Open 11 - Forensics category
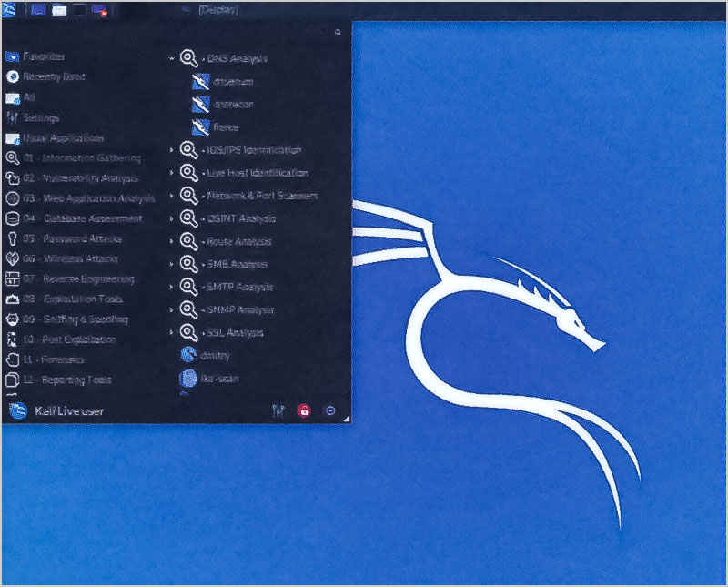This screenshot has height=587, width=728. [45, 359]
